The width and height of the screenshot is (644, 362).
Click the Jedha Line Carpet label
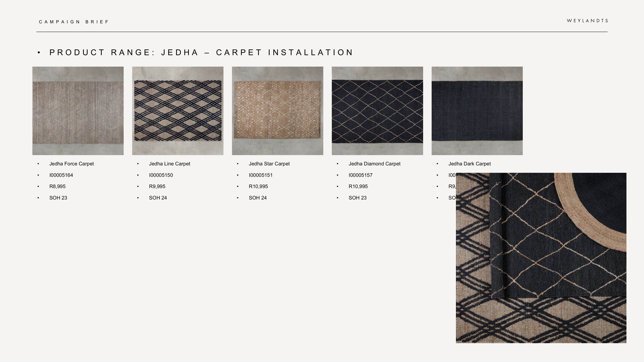click(170, 164)
